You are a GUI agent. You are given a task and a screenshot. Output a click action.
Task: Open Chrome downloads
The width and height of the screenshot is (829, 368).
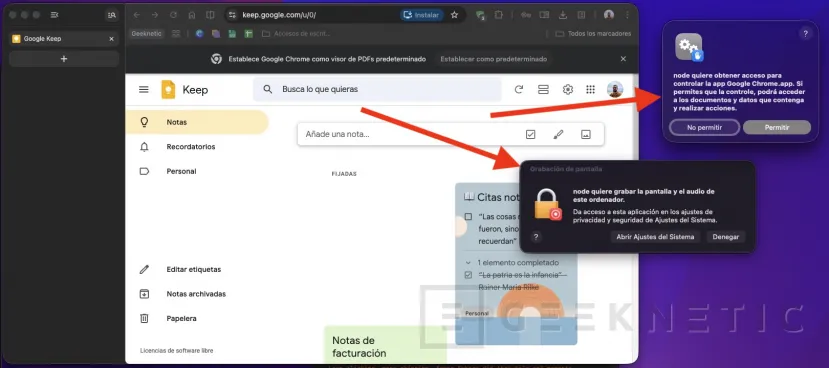click(x=563, y=15)
